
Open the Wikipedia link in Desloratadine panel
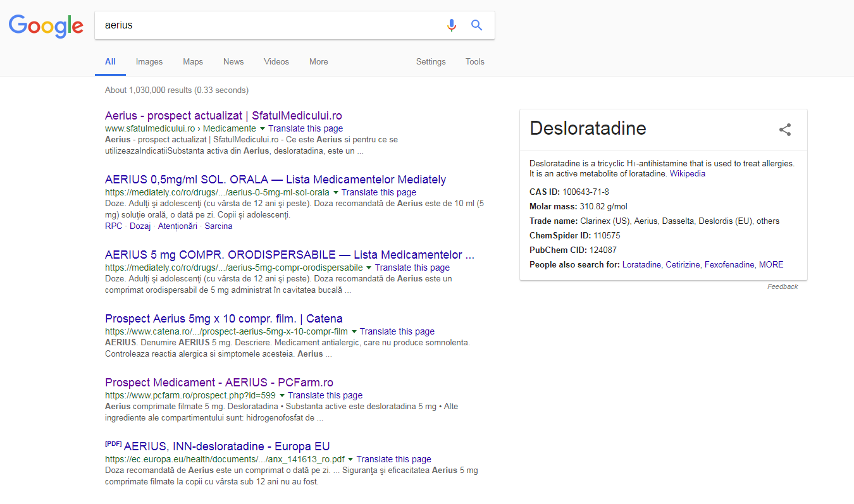click(688, 173)
